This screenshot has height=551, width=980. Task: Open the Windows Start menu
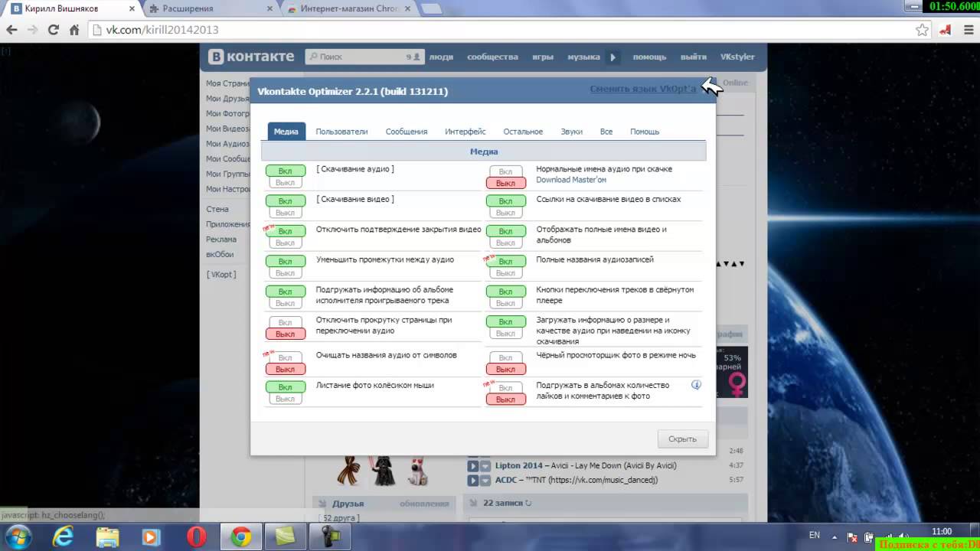click(x=17, y=537)
